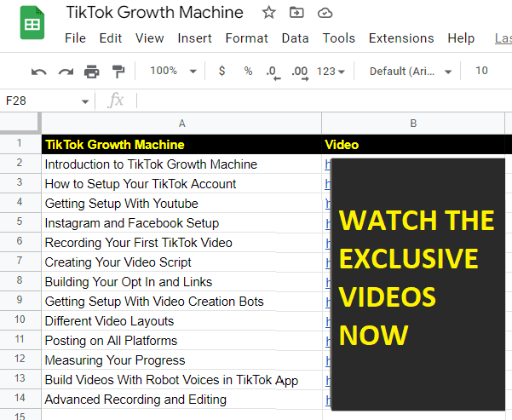Check the cloud save status icon

click(325, 13)
